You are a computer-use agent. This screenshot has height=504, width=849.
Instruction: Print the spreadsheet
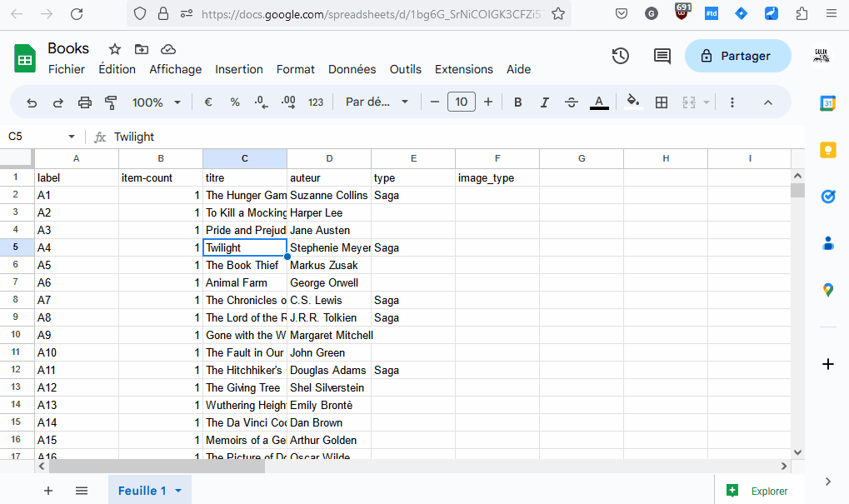[84, 102]
